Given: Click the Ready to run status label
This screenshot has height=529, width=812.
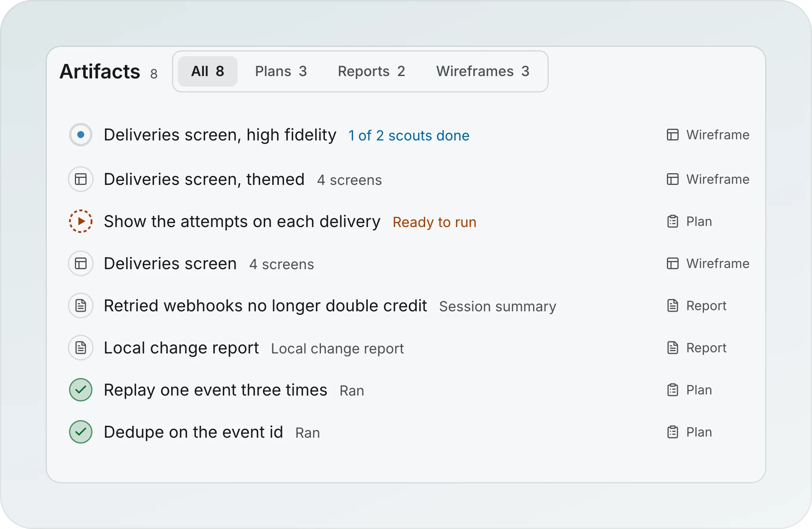Looking at the screenshot, I should point(434,222).
